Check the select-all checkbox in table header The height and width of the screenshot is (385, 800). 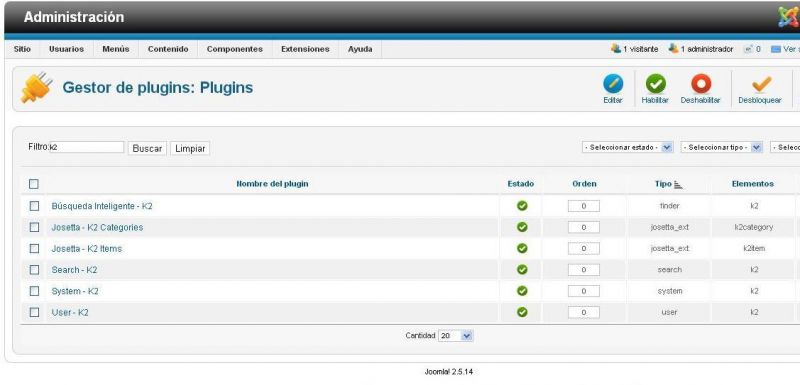pos(34,184)
